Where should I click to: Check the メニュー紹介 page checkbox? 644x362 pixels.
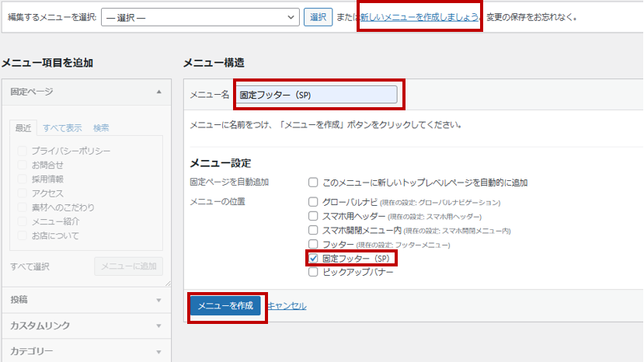pyautogui.click(x=23, y=221)
